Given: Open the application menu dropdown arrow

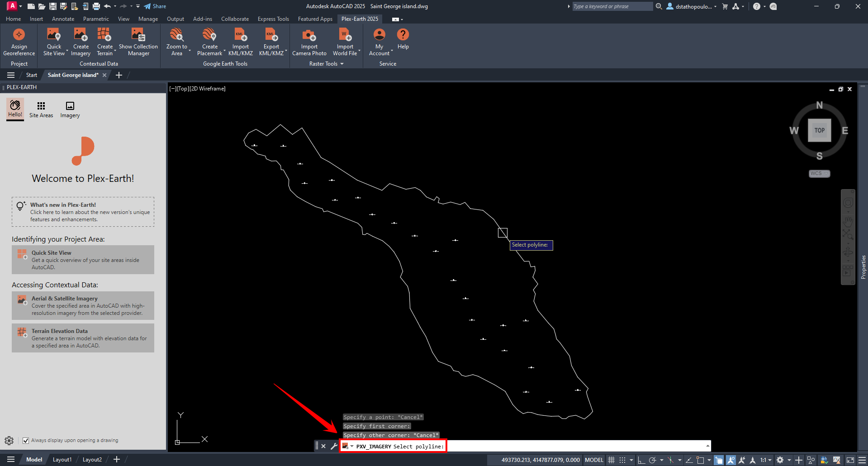Looking at the screenshot, I should (x=20, y=6).
